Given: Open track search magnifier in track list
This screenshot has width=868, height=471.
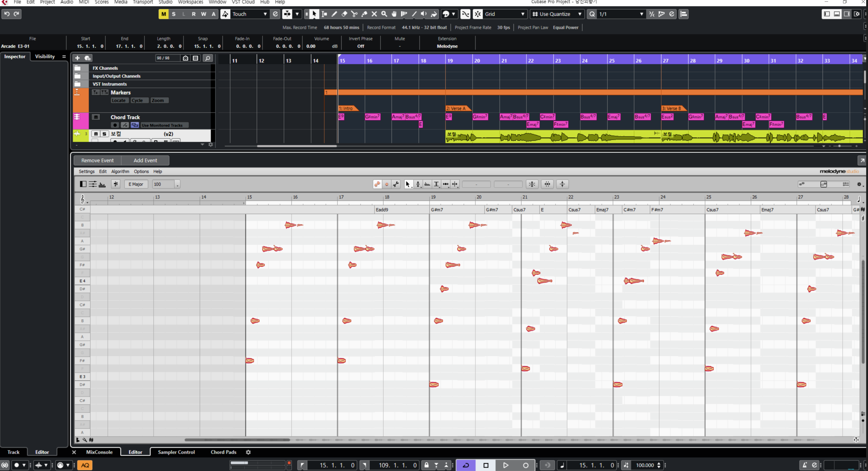Looking at the screenshot, I should click(x=208, y=58).
